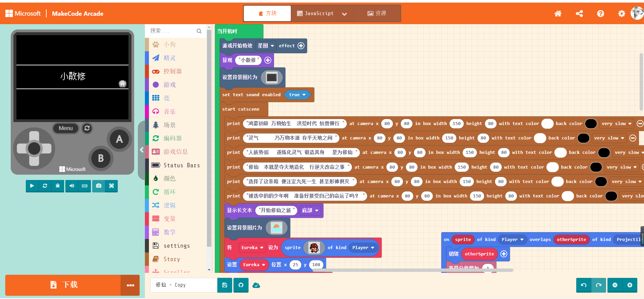This screenshot has width=644, height=299.
Task: Undo the last workspace change
Action: pos(584,285)
